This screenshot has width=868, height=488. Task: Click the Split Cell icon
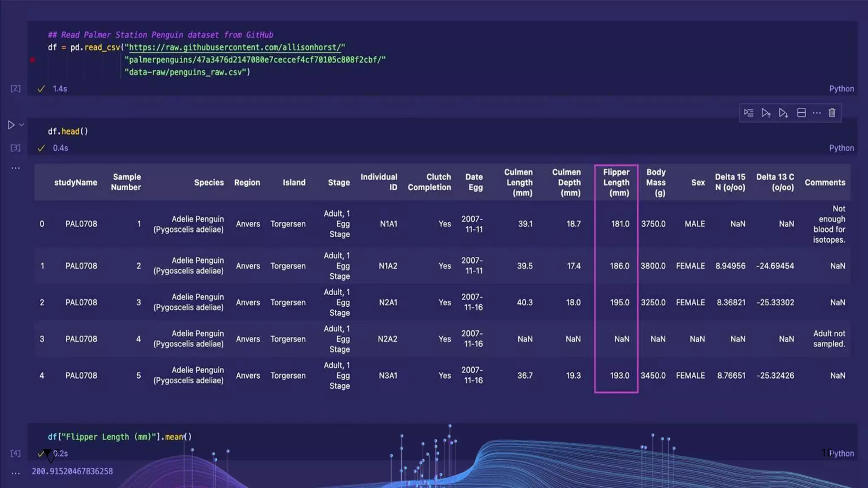click(x=801, y=113)
